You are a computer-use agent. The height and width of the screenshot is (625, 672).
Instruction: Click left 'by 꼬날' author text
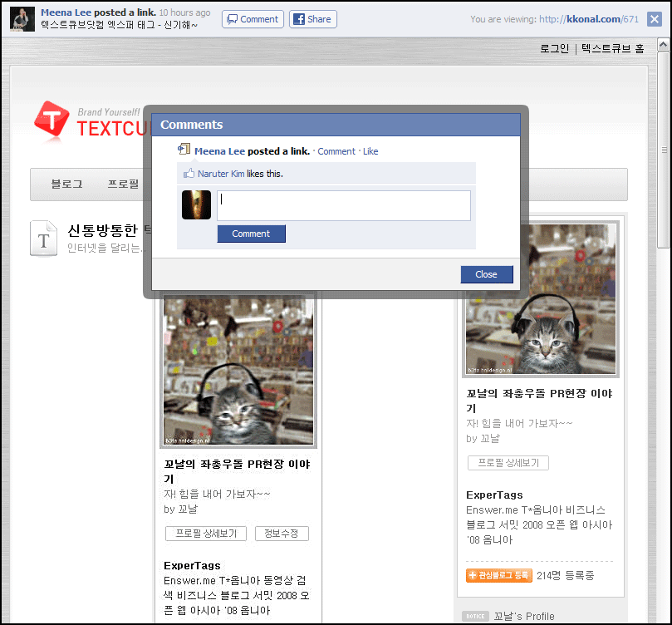[180, 509]
